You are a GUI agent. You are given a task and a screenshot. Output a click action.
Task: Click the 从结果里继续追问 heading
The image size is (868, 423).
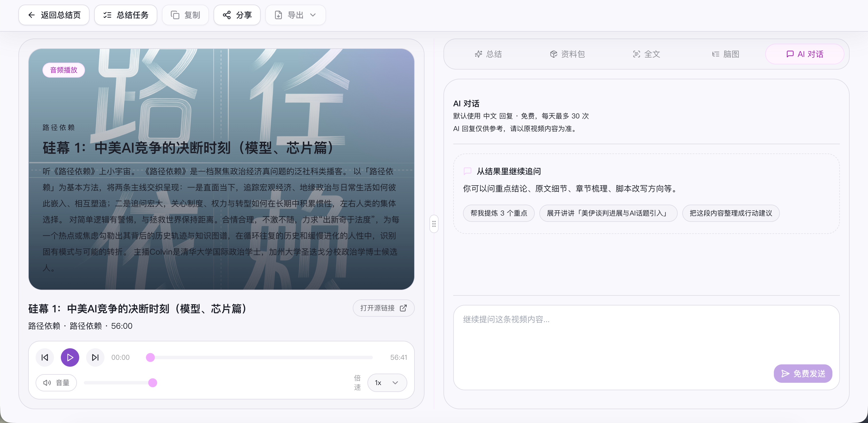click(x=508, y=171)
